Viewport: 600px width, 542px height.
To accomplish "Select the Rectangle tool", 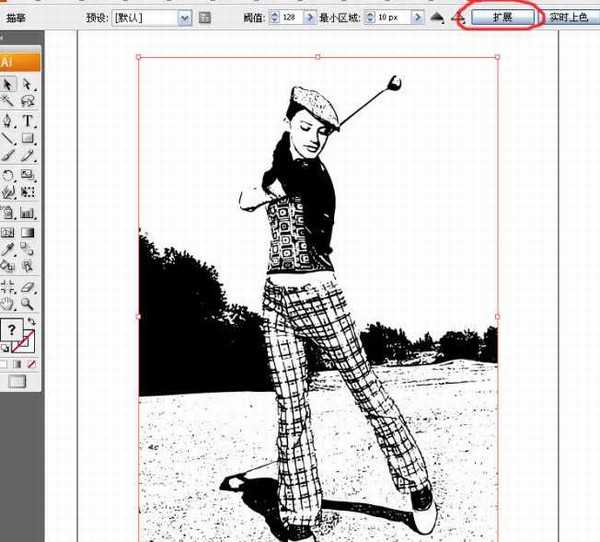I will [28, 138].
